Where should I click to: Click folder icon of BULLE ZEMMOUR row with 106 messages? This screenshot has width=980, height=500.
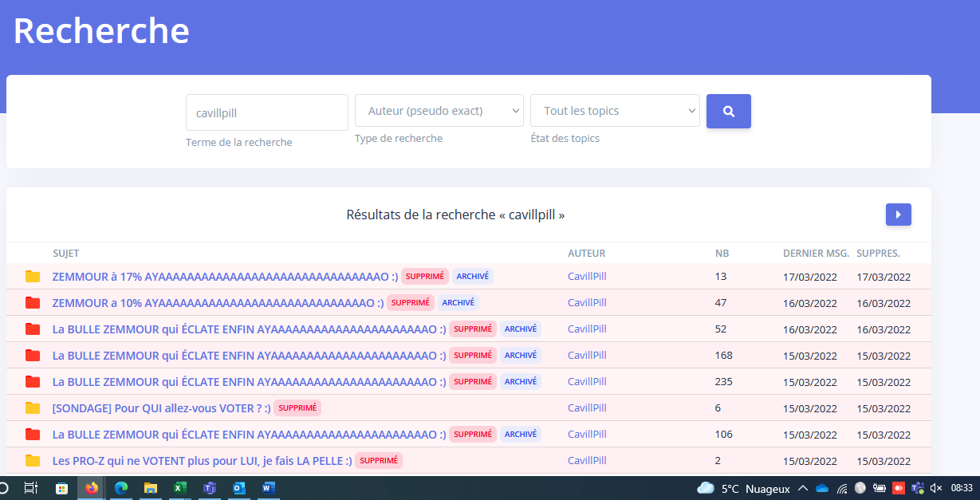coord(33,435)
